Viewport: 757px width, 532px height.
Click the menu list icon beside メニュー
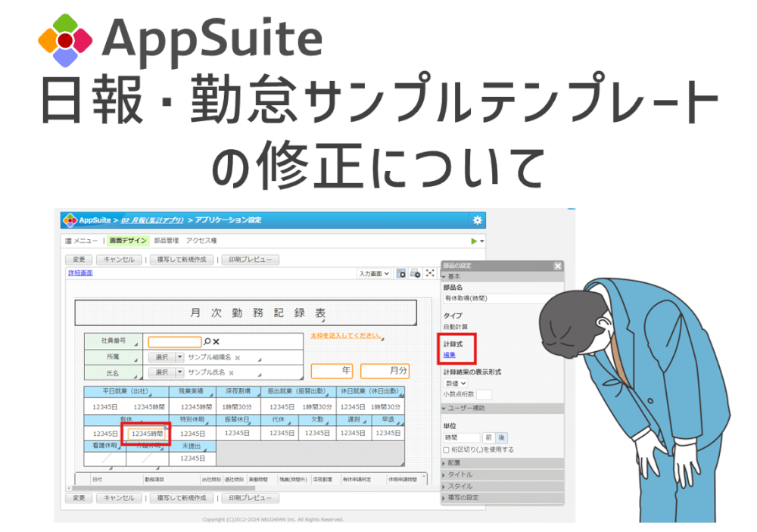67,241
